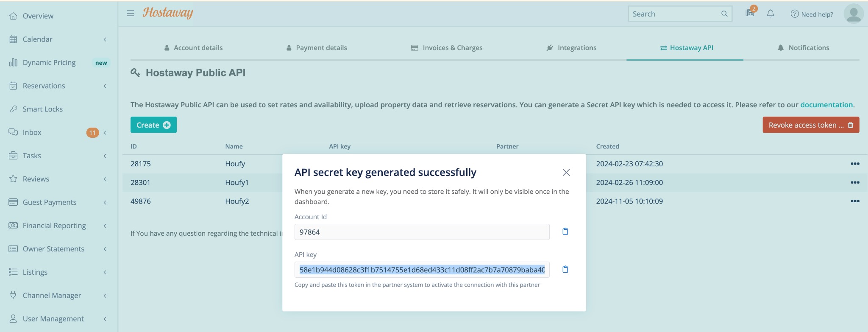Image resolution: width=868 pixels, height=332 pixels.
Task: Click the Create button
Action: pyautogui.click(x=153, y=125)
